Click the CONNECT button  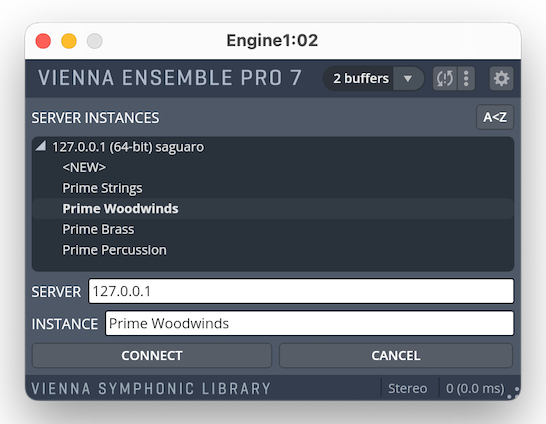pyautogui.click(x=152, y=355)
